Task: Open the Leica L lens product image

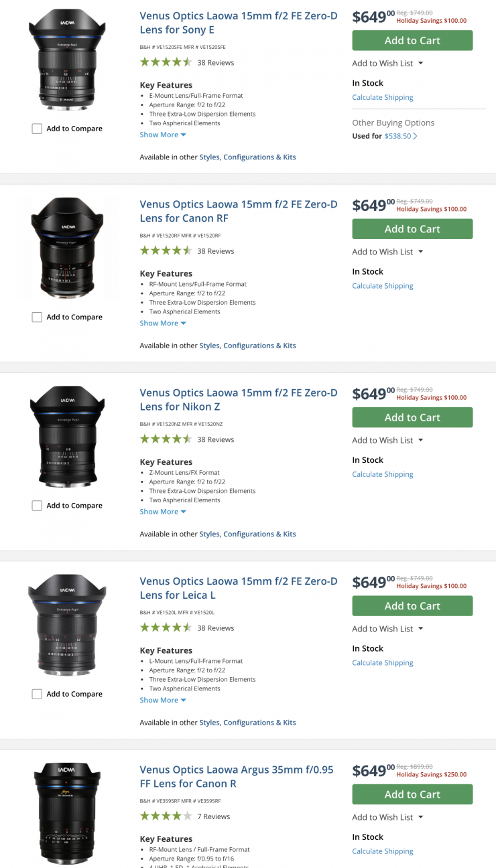Action: pos(66,625)
